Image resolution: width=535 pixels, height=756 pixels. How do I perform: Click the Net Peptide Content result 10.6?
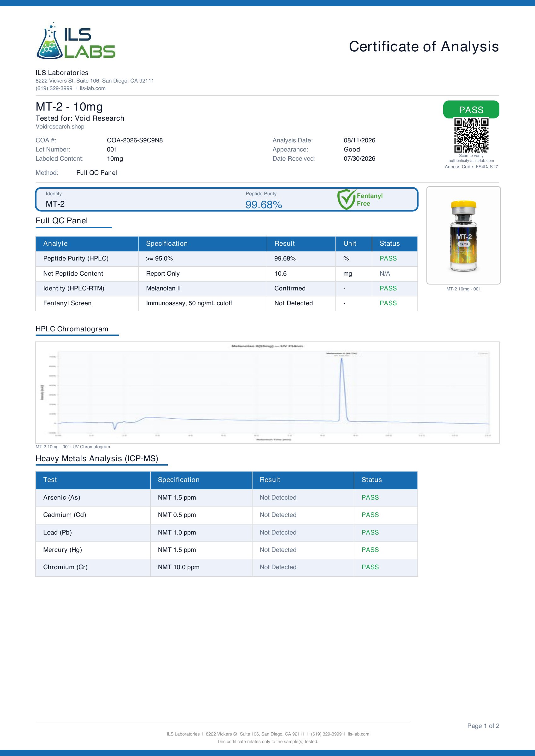pyautogui.click(x=281, y=274)
